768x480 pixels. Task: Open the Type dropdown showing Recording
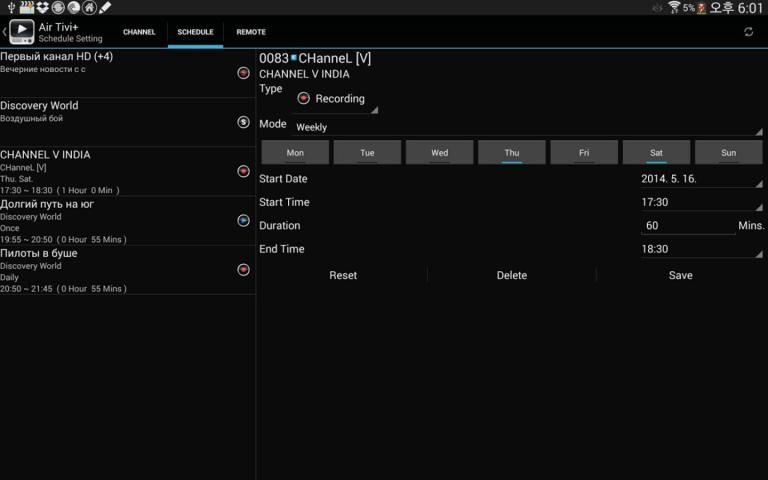(337, 99)
